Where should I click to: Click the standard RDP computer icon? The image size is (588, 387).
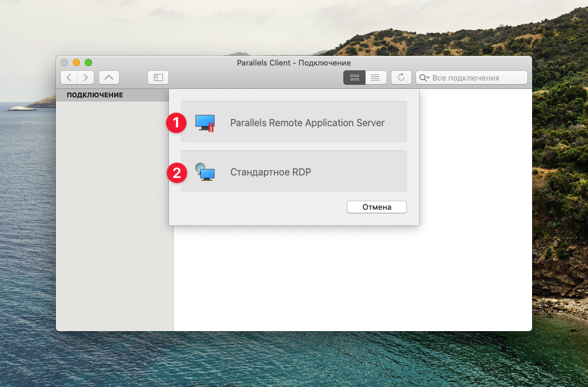pos(205,172)
